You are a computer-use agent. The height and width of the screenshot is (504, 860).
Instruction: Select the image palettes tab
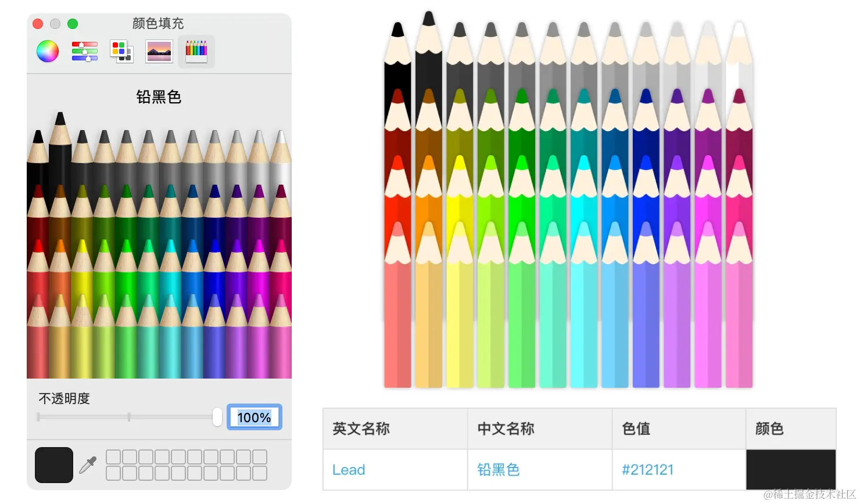(x=159, y=52)
